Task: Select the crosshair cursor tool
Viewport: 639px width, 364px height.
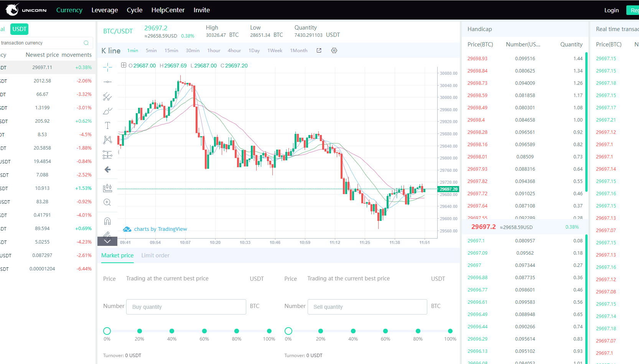Action: [x=107, y=68]
